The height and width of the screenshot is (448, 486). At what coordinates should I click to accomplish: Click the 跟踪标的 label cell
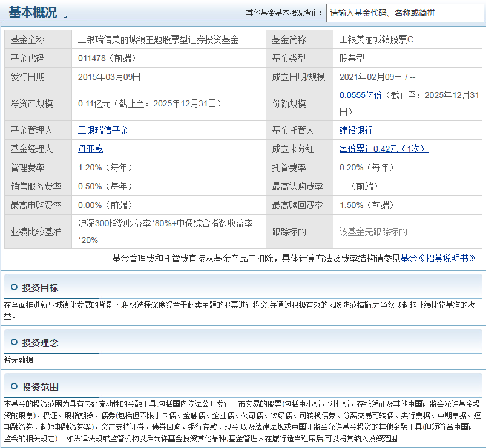pyautogui.click(x=300, y=232)
